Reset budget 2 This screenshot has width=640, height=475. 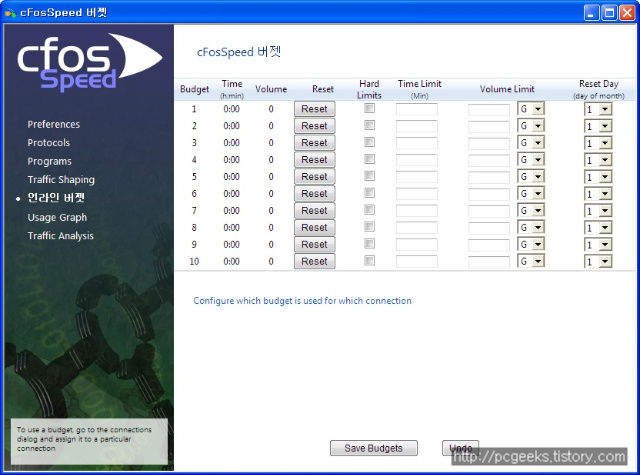click(314, 126)
